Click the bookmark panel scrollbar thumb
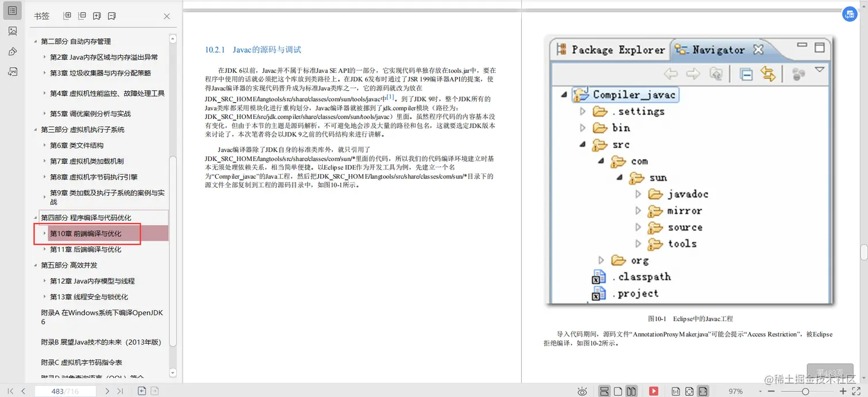 point(173,251)
